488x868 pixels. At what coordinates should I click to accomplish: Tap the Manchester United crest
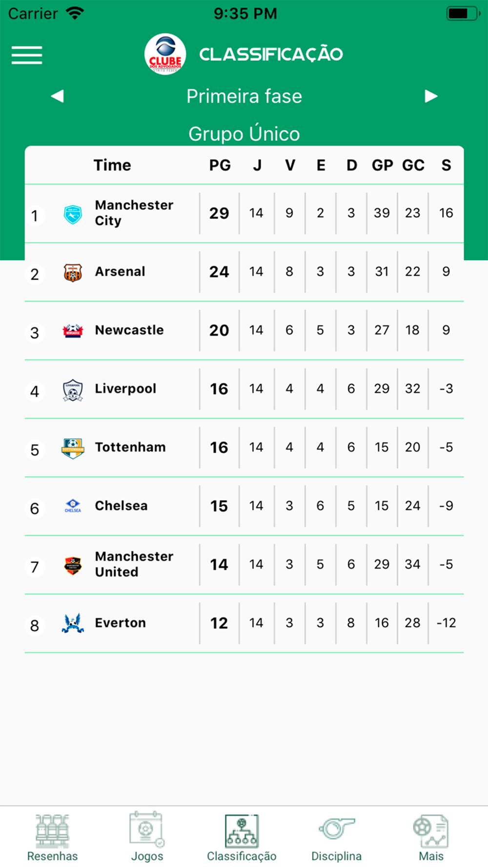[x=73, y=565]
